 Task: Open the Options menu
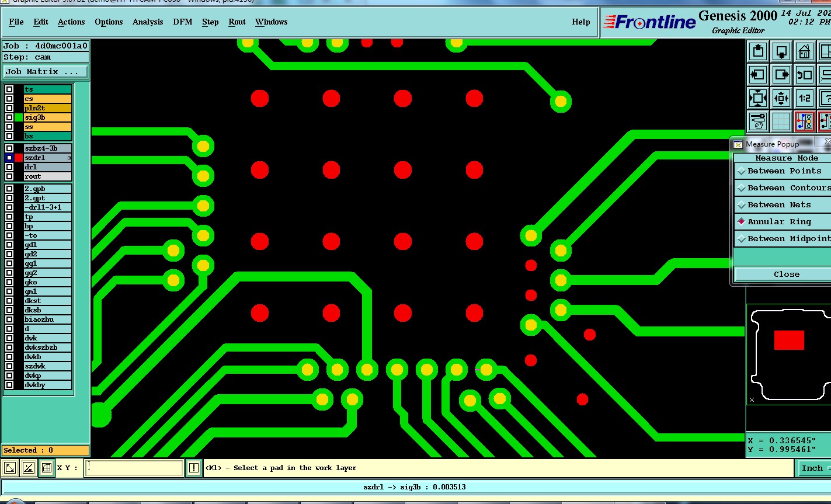click(x=109, y=22)
